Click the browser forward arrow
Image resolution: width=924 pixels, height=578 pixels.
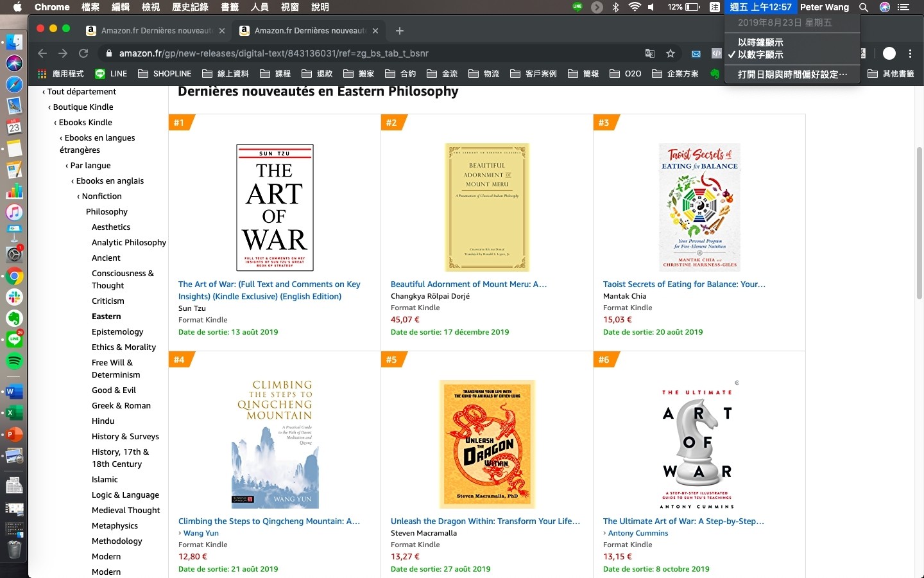(63, 53)
